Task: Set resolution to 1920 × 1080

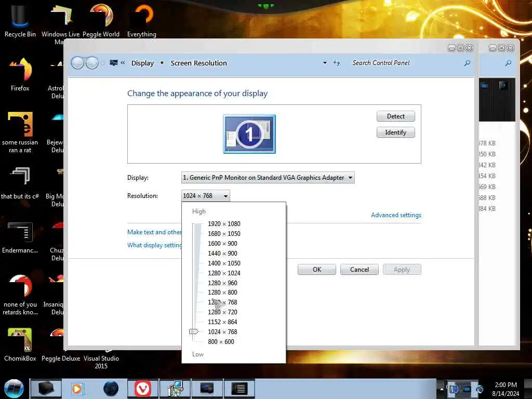Action: click(x=224, y=224)
